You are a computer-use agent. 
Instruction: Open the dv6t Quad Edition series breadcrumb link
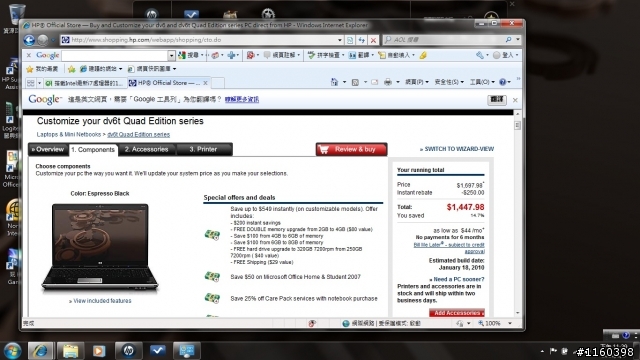point(138,135)
